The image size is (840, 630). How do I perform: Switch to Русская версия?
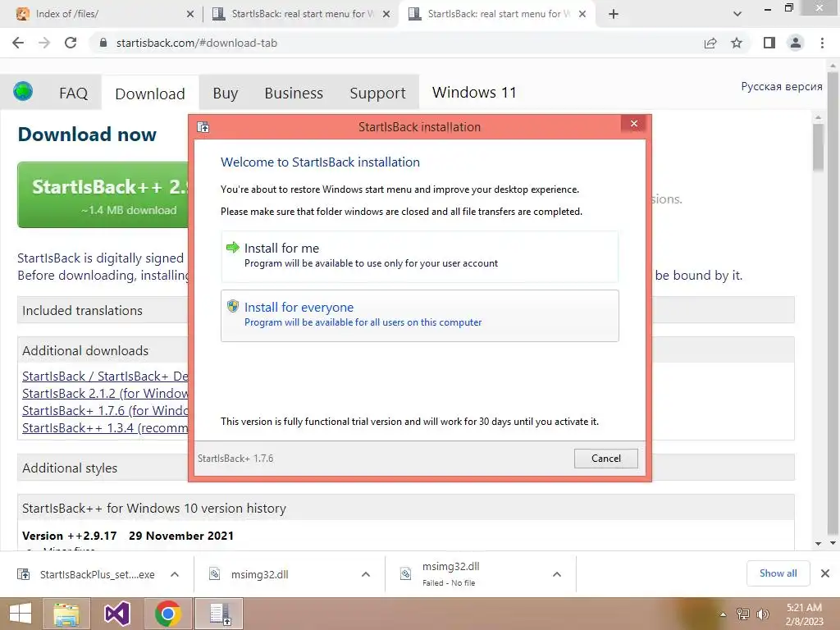point(782,86)
